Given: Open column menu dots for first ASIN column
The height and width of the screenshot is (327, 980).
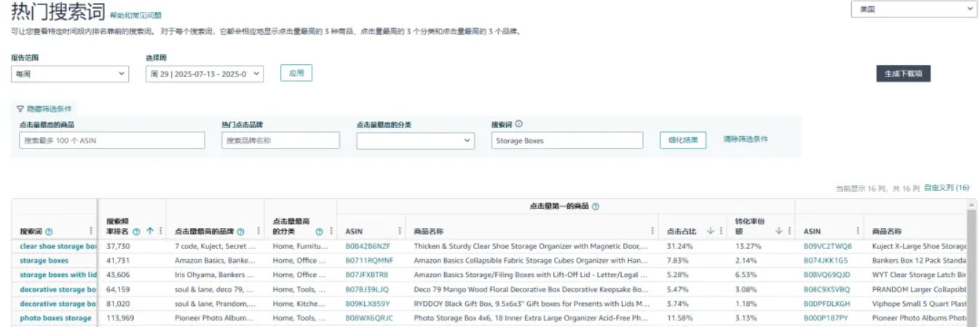Looking at the screenshot, I should 400,232.
